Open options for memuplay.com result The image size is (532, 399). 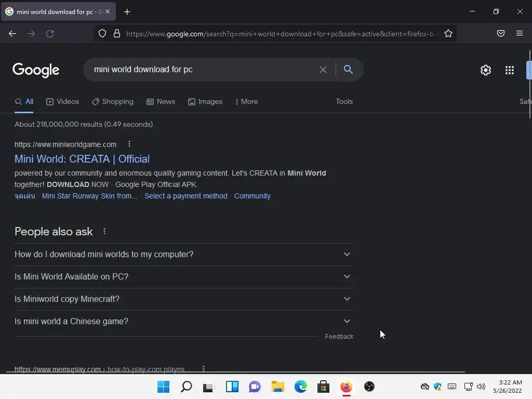[x=204, y=369]
